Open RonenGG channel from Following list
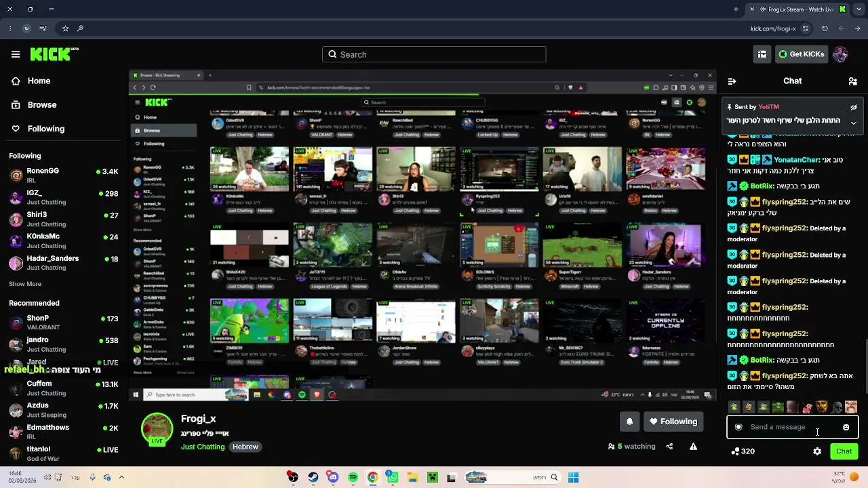The image size is (868, 488). pos(64,175)
